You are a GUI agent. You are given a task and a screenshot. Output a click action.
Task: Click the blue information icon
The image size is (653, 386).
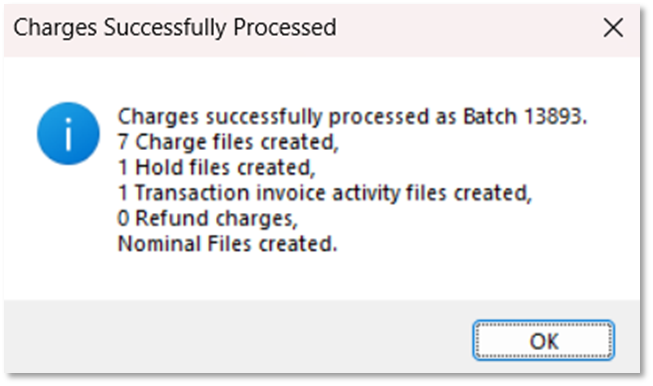pyautogui.click(x=68, y=133)
